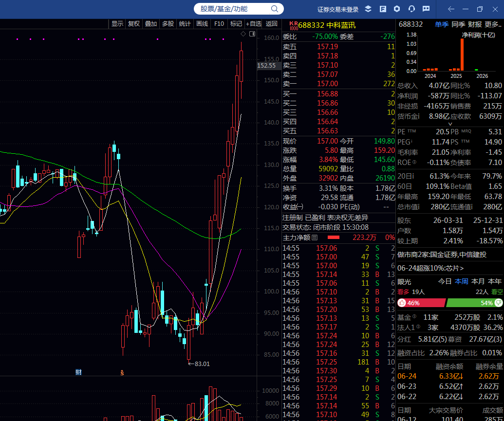Click the 卖一 157.00 quote row
504x421 pixels.
[x=339, y=84]
